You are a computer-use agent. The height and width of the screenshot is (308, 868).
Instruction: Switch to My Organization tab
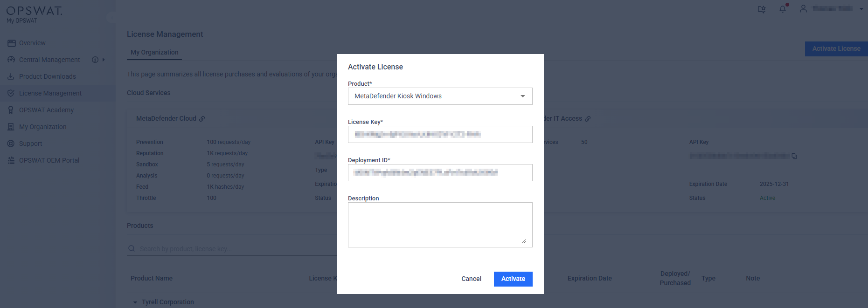(x=154, y=52)
